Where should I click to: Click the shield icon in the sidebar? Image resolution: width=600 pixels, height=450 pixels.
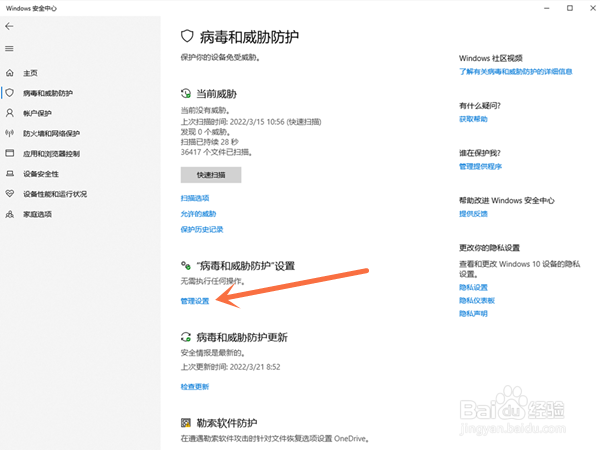10,93
